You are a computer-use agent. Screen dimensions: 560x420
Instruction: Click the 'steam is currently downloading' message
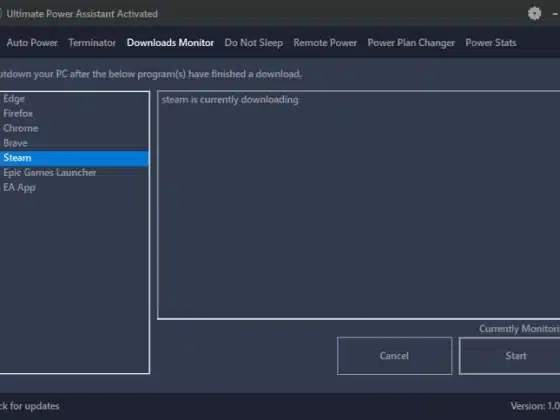[230, 100]
